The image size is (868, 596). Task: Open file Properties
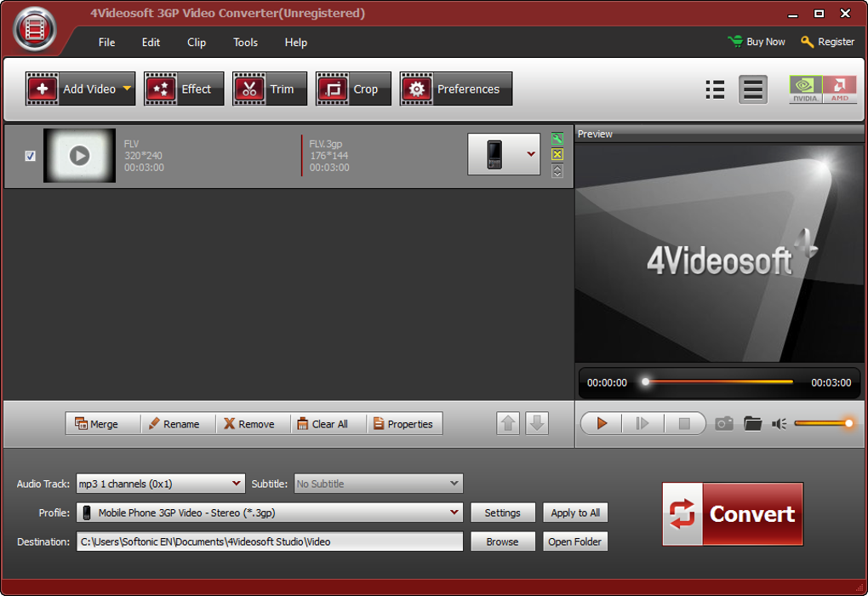404,424
